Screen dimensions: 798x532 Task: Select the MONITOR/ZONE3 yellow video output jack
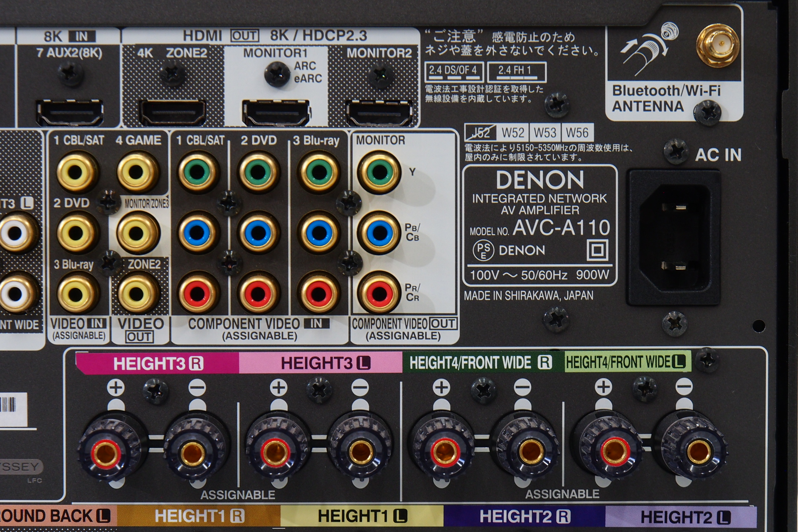coord(137,233)
